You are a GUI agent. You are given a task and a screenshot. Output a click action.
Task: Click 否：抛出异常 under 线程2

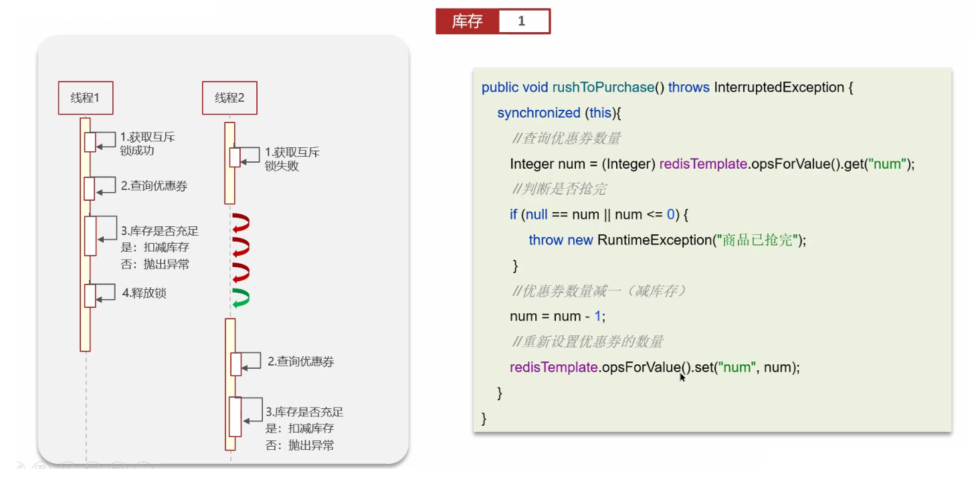coord(300,445)
